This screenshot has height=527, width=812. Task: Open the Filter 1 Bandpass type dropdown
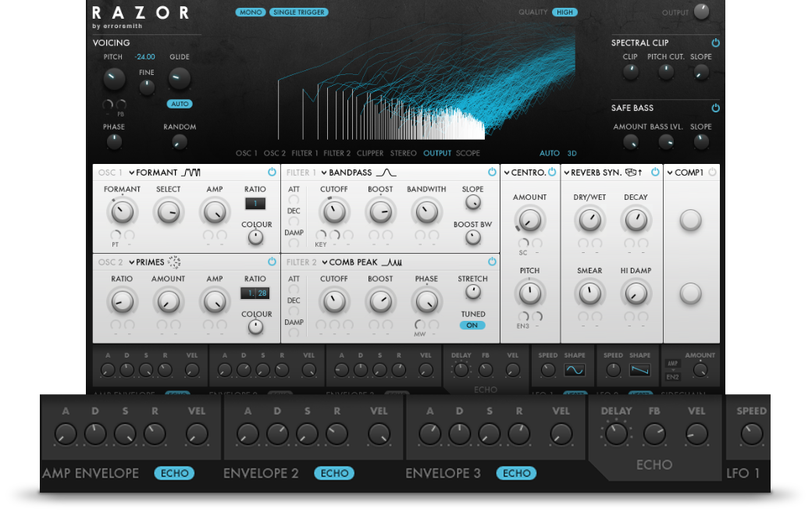click(347, 173)
